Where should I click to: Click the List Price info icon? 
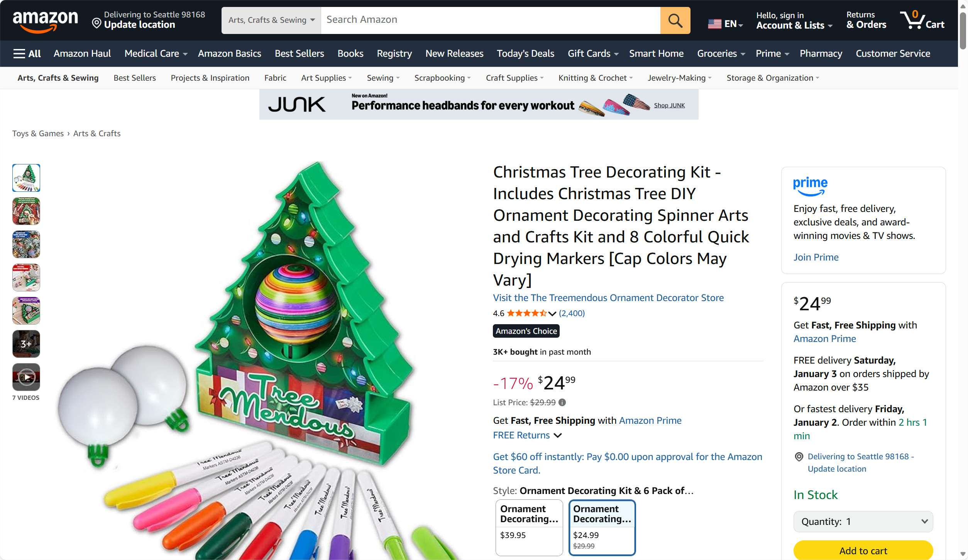(562, 403)
